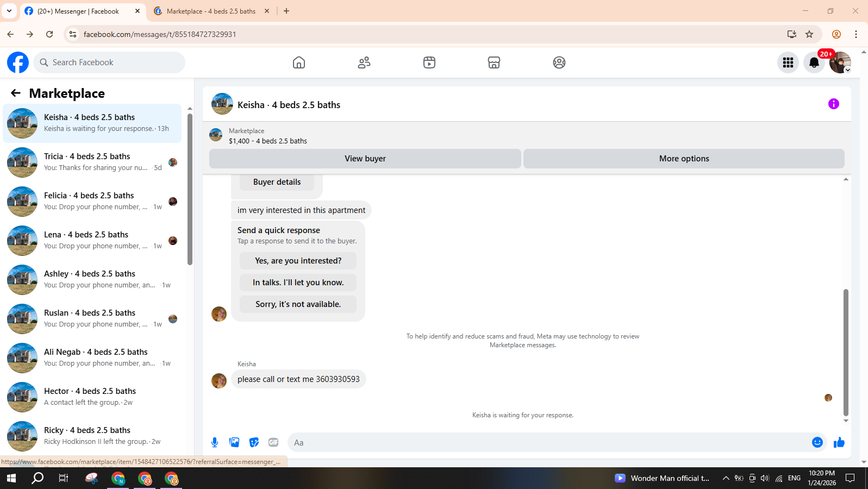This screenshot has width=868, height=489.
Task: Open the Tricia conversation in the list
Action: pyautogui.click(x=92, y=162)
